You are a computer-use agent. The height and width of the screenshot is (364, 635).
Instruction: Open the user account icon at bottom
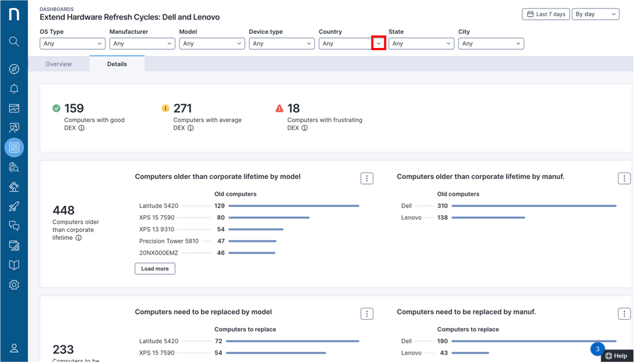click(14, 348)
